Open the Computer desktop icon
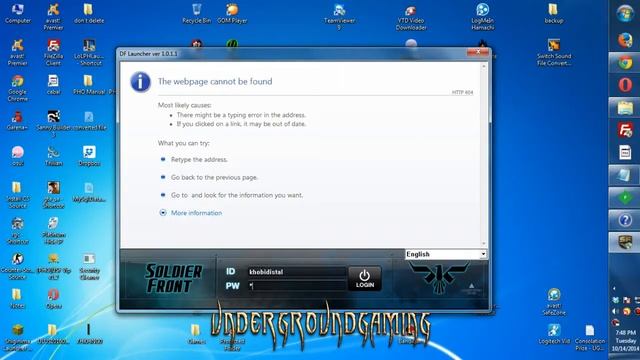 click(18, 13)
